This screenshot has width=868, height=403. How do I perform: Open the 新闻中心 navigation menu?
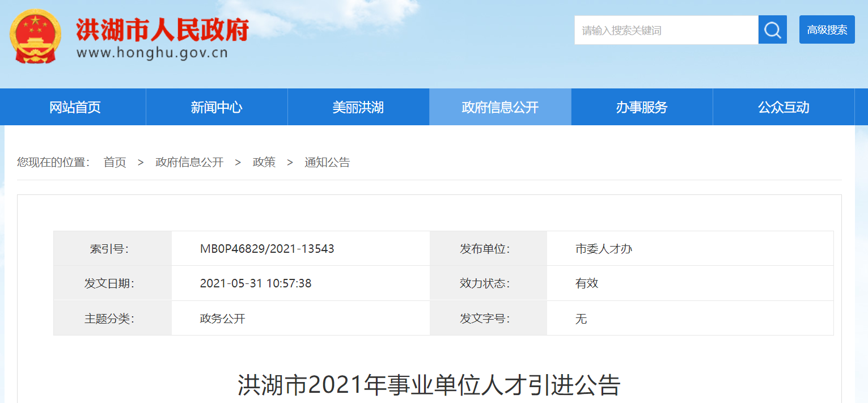point(217,107)
